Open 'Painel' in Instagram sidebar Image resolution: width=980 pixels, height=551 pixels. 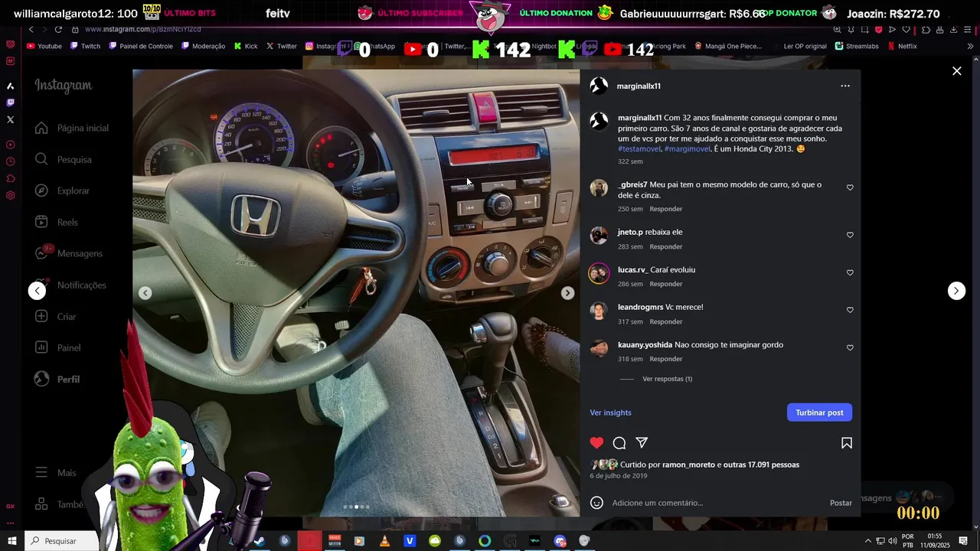pos(58,347)
